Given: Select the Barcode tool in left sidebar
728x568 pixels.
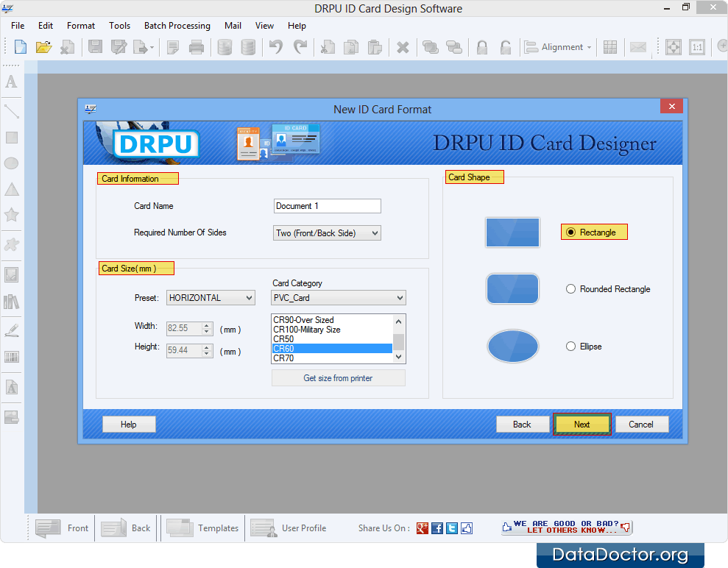Looking at the screenshot, I should coord(12,357).
